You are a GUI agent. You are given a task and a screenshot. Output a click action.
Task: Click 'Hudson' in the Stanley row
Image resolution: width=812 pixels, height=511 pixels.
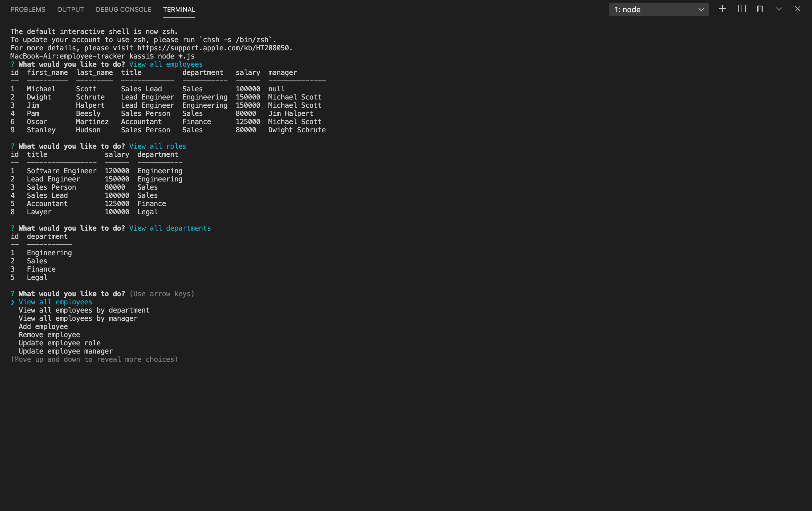coord(88,130)
